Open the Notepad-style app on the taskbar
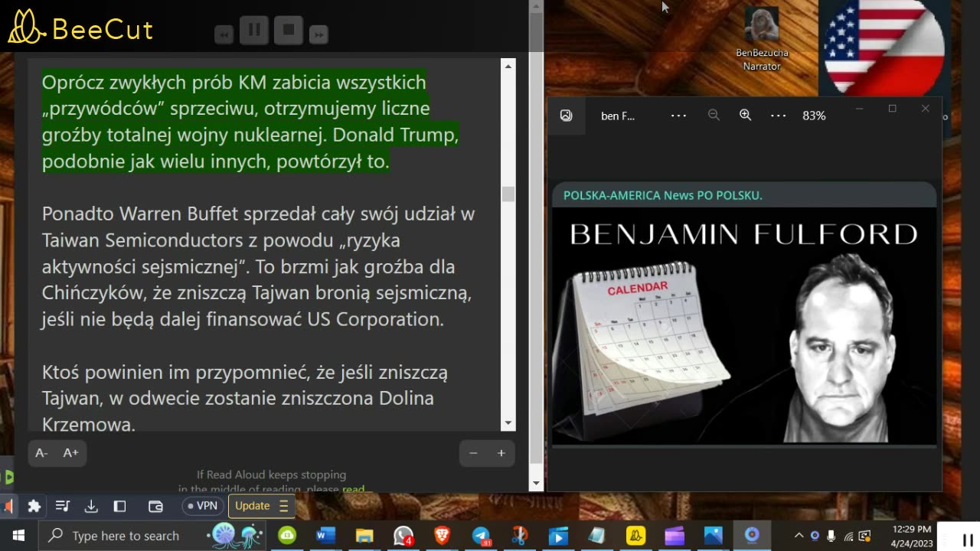The height and width of the screenshot is (551, 980). [597, 536]
